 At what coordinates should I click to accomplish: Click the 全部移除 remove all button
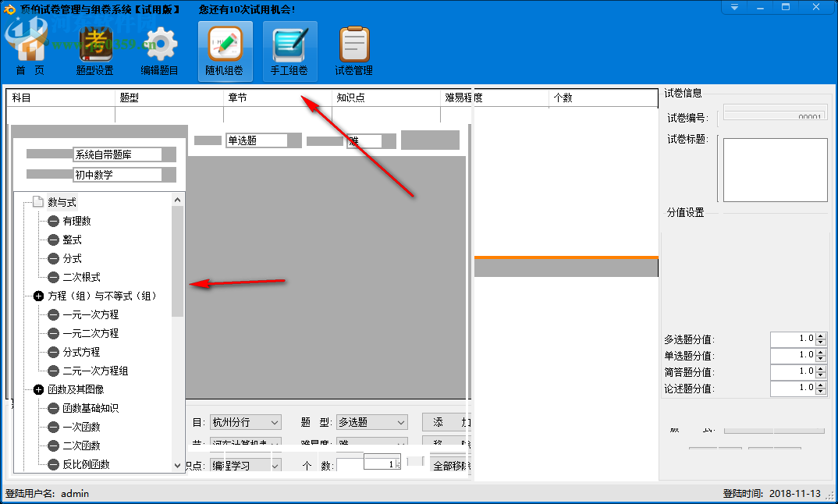[x=450, y=466]
